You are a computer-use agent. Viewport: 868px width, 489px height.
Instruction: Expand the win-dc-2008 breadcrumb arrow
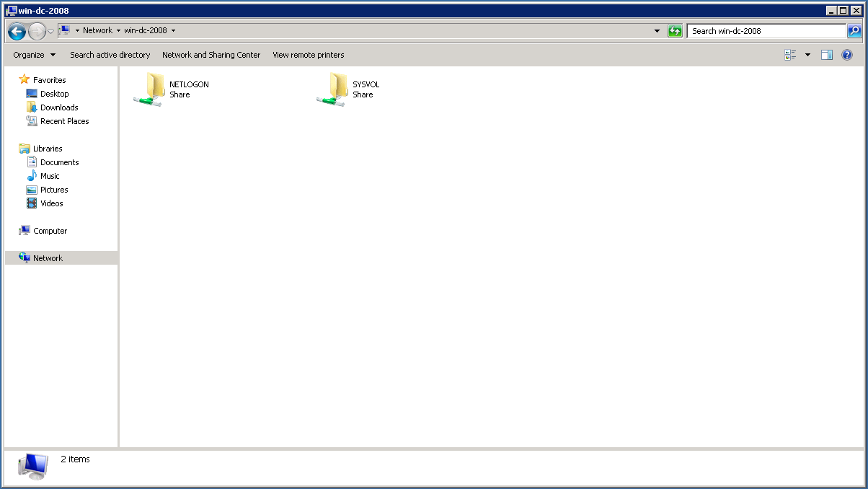pos(174,31)
